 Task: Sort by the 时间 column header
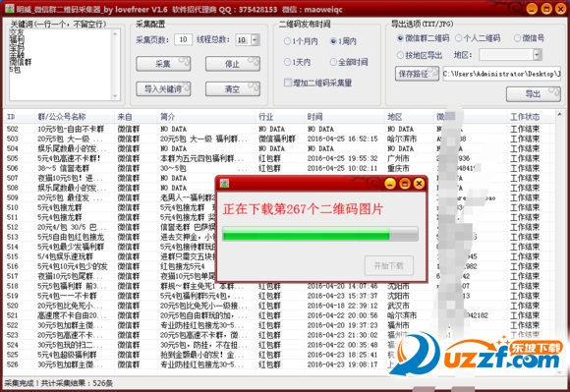(345, 117)
